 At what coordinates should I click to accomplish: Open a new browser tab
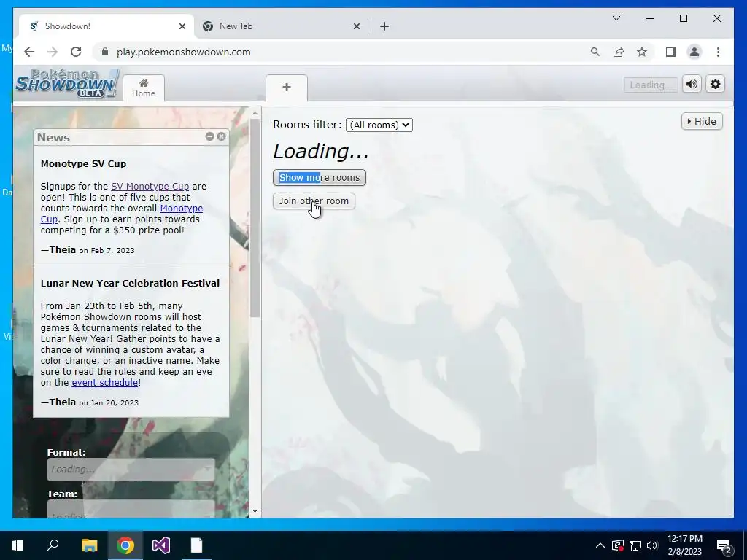click(384, 26)
